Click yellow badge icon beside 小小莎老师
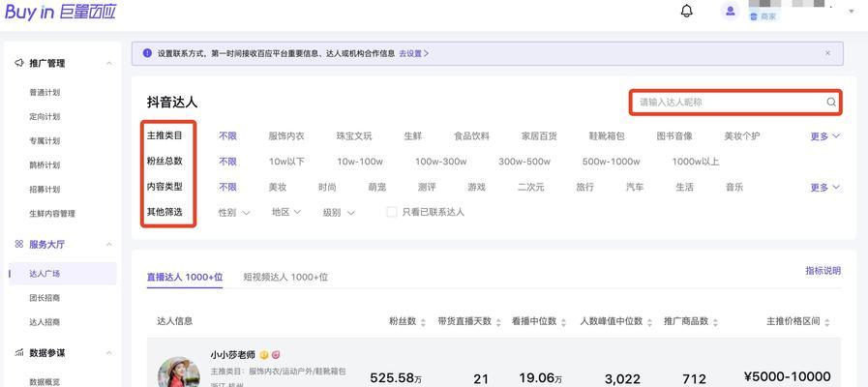This screenshot has width=868, height=387. pyautogui.click(x=264, y=355)
